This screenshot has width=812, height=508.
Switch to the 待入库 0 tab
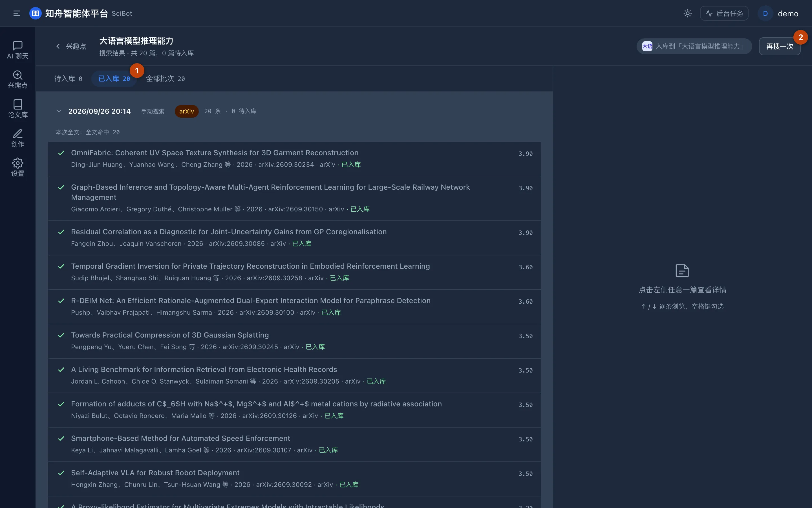coord(68,79)
